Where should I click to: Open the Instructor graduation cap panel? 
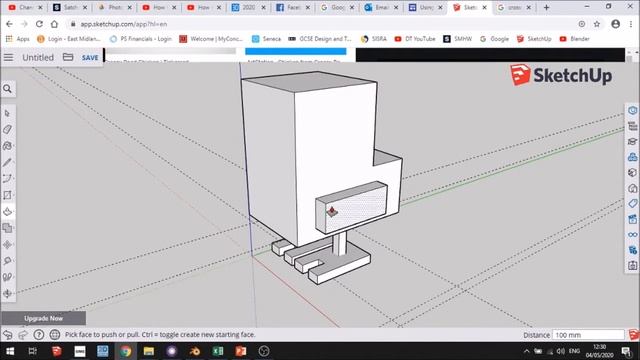(632, 142)
